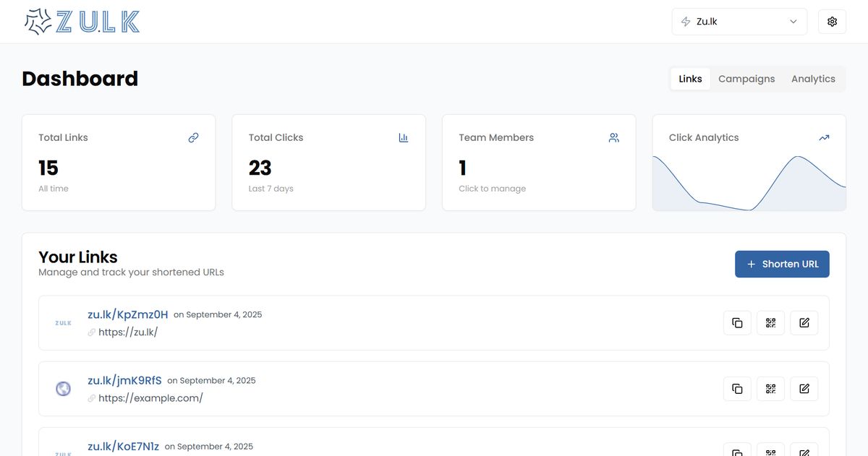Select the Links tab
The height and width of the screenshot is (456, 868).
pos(690,79)
